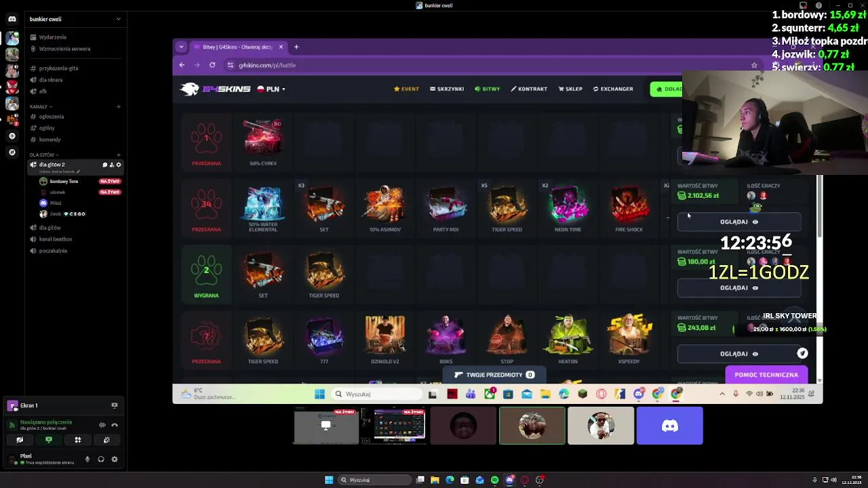The image size is (868, 488).
Task: Expand the bunkier cweli server menu
Action: 119,19
